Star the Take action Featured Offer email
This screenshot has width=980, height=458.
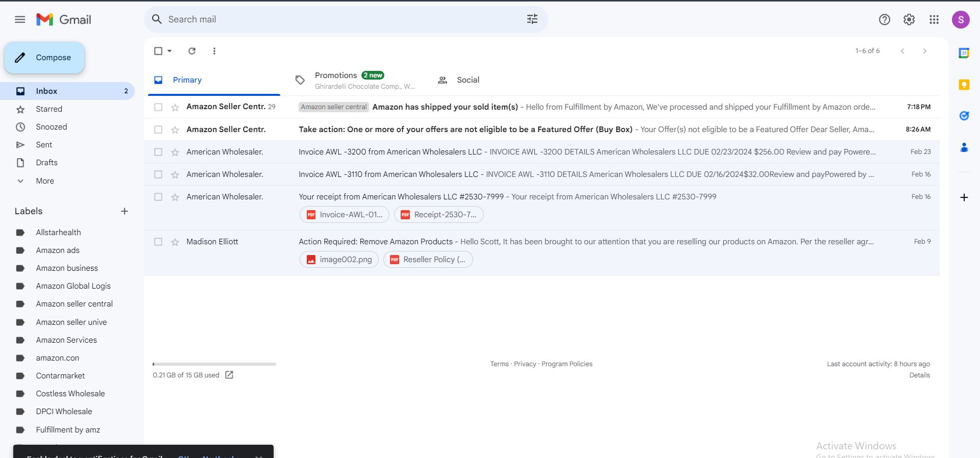point(175,130)
